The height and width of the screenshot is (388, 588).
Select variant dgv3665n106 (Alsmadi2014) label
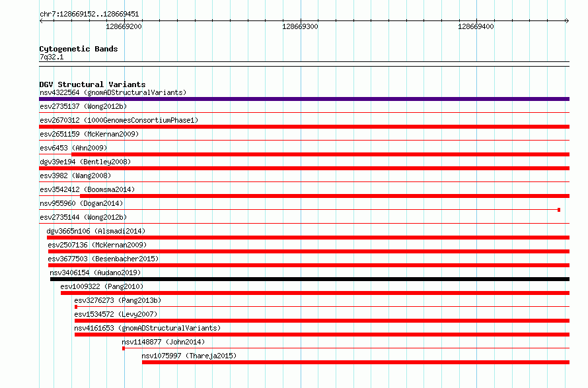[x=96, y=231]
